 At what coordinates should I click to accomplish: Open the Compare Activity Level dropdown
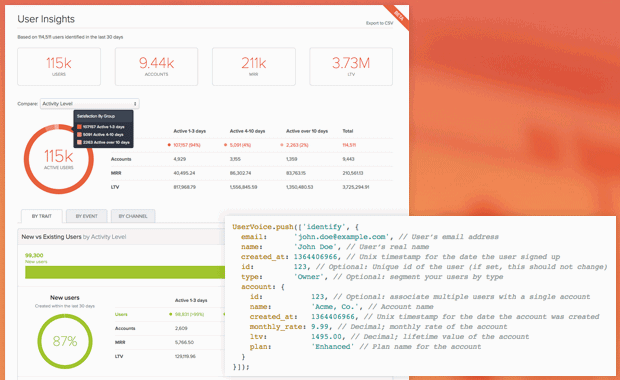(x=89, y=104)
